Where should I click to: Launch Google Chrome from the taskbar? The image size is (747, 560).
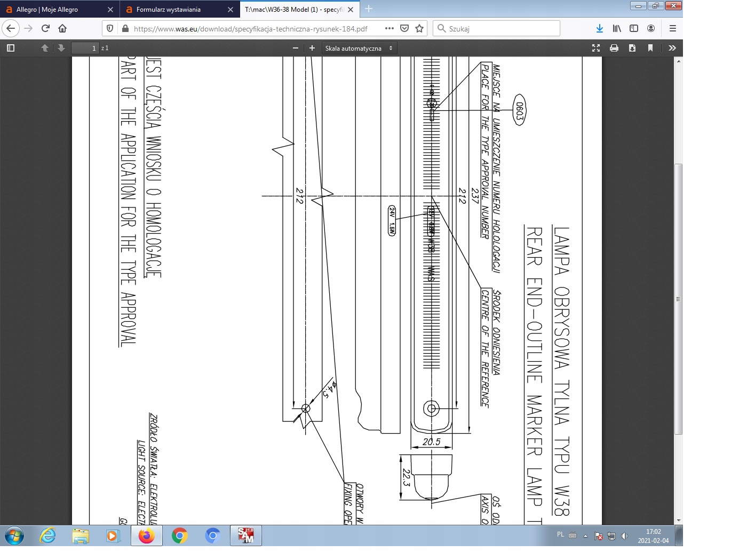pyautogui.click(x=180, y=535)
